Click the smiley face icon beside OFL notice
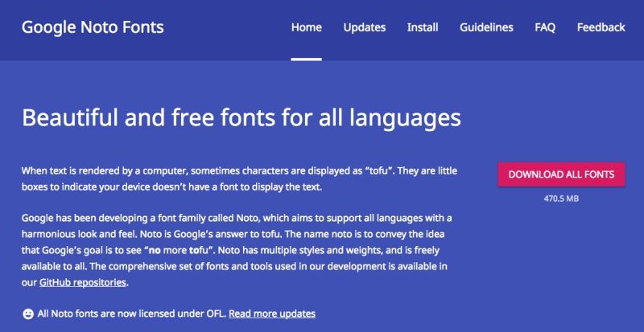 [x=28, y=314]
